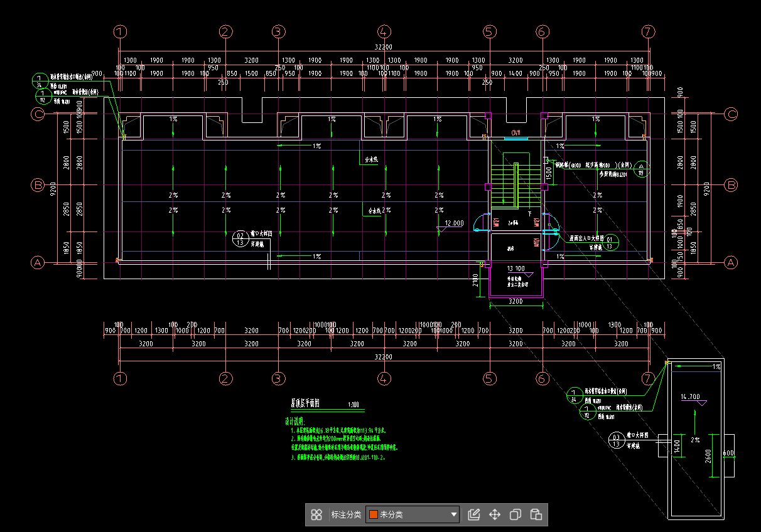Pick axis bubble B on left side

(38, 185)
